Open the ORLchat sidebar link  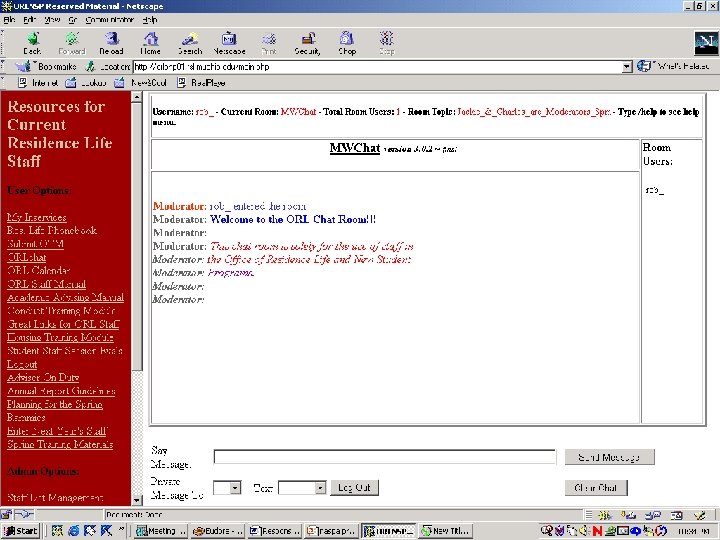click(x=27, y=257)
